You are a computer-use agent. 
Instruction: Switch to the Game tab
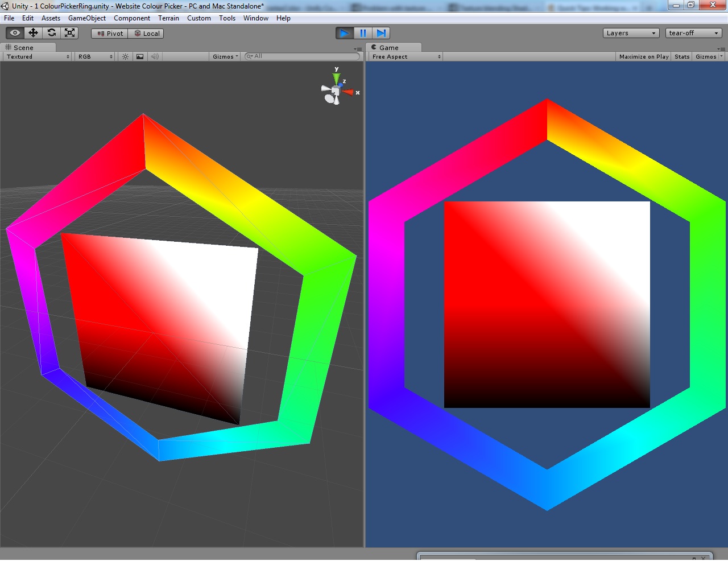(x=395, y=48)
